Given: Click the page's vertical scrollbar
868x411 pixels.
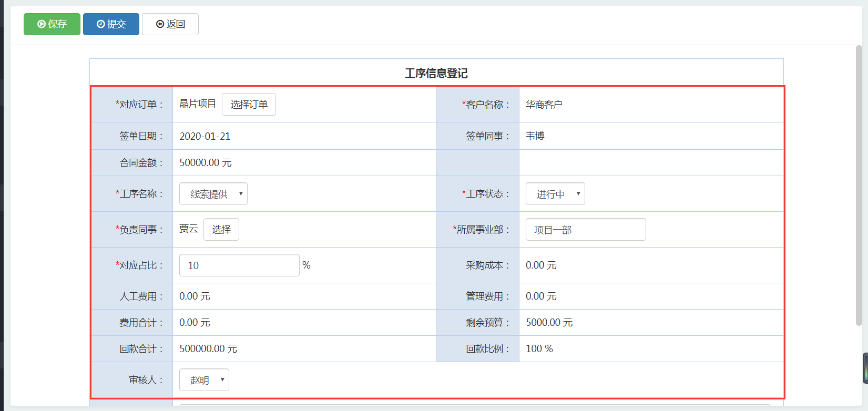Looking at the screenshot, I should coord(859,184).
